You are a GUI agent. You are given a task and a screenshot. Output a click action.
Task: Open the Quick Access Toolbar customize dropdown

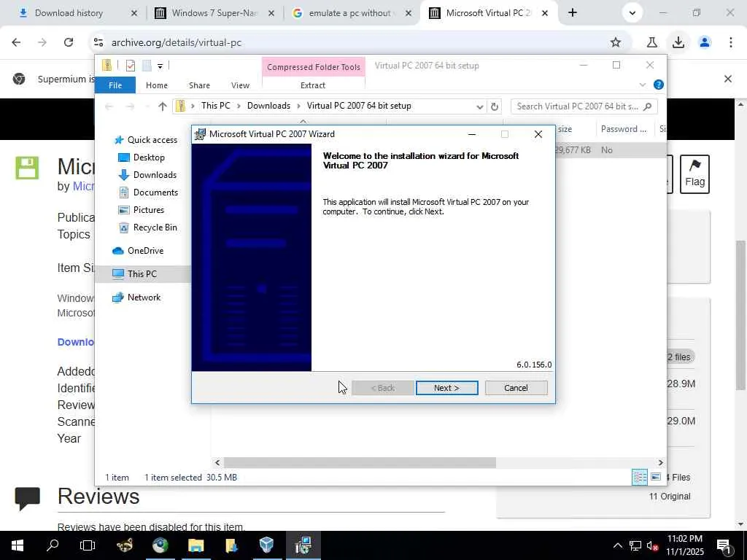click(160, 66)
